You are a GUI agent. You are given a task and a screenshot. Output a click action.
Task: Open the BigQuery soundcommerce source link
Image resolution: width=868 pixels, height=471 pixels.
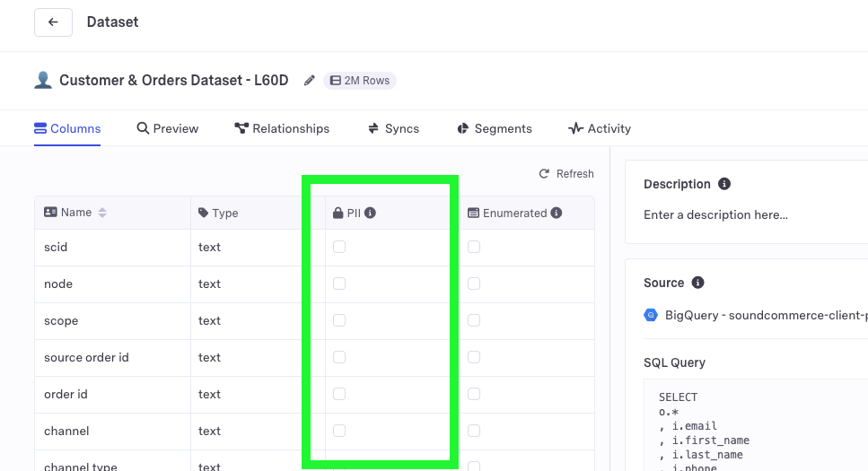click(767, 316)
